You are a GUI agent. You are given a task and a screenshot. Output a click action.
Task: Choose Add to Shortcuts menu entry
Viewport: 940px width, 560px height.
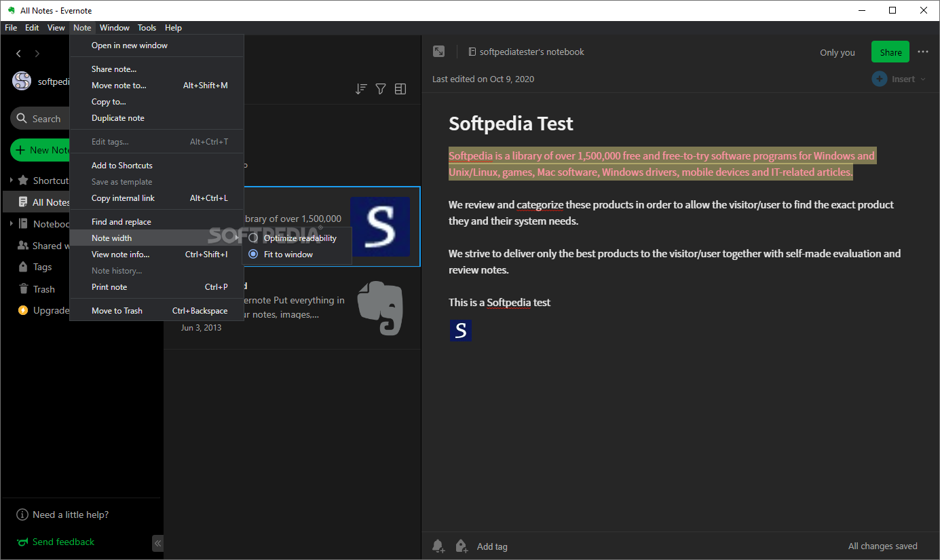click(156, 166)
